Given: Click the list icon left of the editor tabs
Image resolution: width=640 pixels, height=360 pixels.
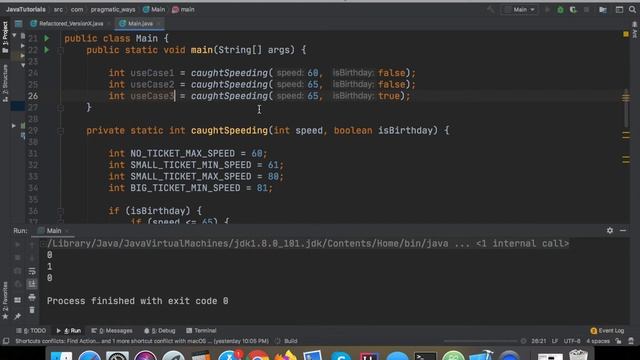Looking at the screenshot, I should [18, 24].
